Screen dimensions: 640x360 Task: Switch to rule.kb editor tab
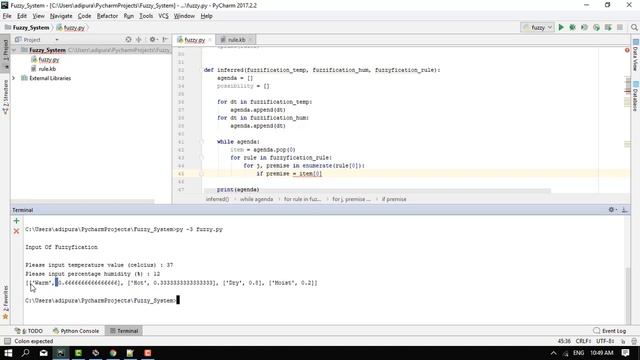[x=236, y=40]
